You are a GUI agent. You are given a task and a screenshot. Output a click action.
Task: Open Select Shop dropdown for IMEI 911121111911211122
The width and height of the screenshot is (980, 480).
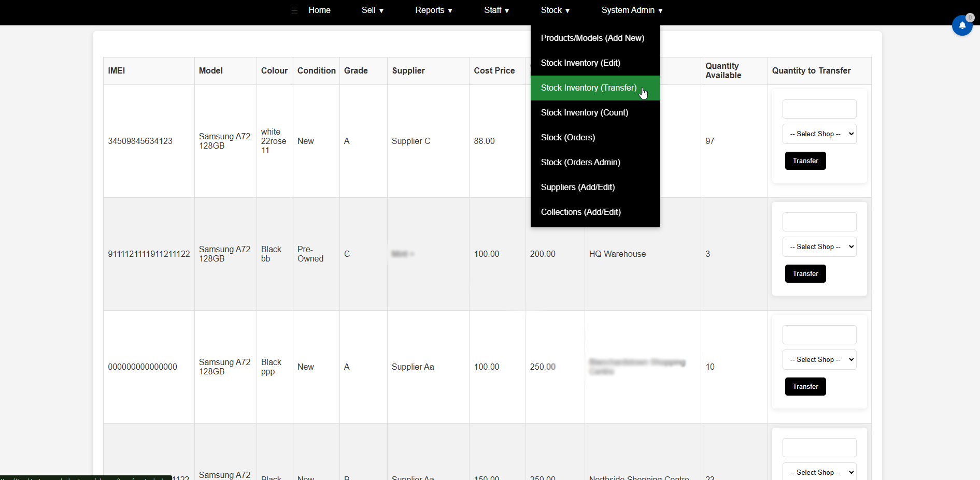(x=819, y=247)
